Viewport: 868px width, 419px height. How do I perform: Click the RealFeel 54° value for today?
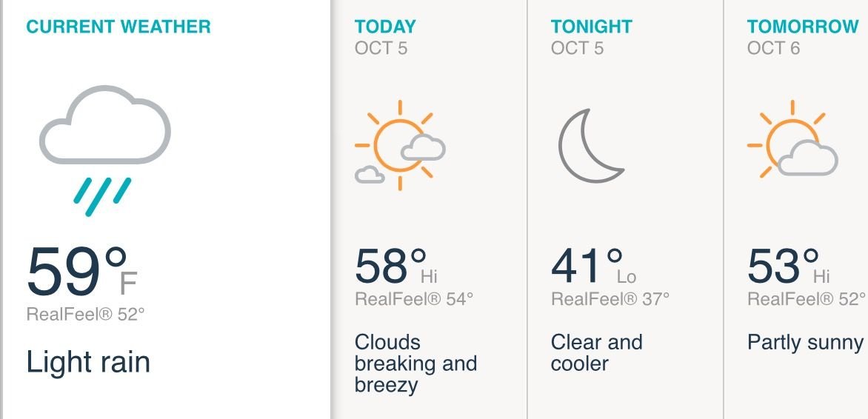[x=414, y=299]
